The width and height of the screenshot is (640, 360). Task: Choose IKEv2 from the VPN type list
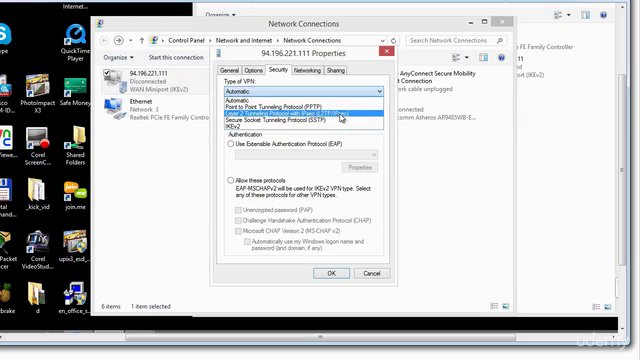(304, 126)
